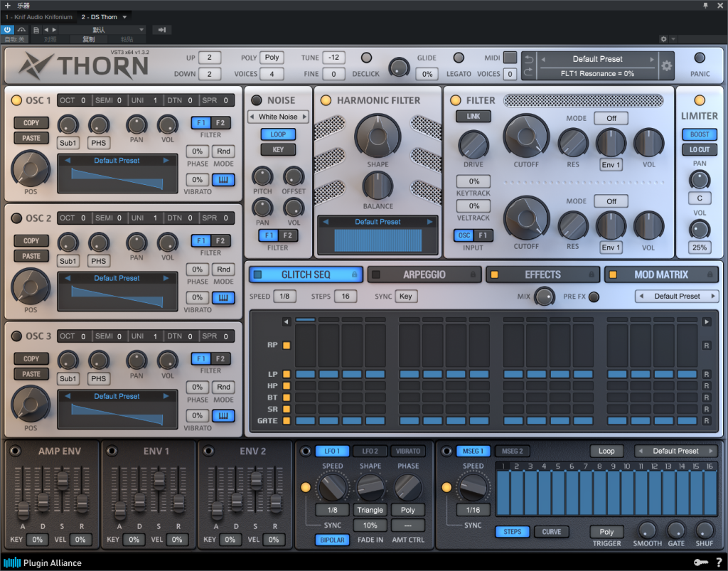Click OSC 1 vibrato keyboard icon

click(x=223, y=180)
